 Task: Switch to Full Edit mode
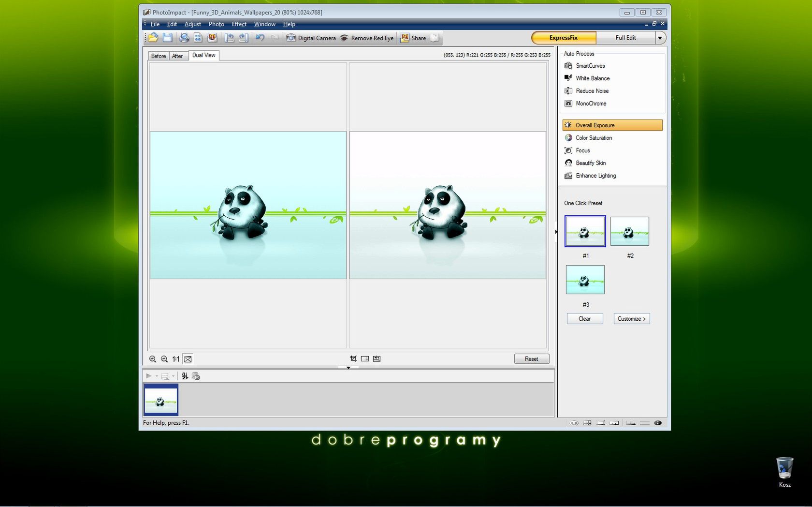[x=625, y=38]
